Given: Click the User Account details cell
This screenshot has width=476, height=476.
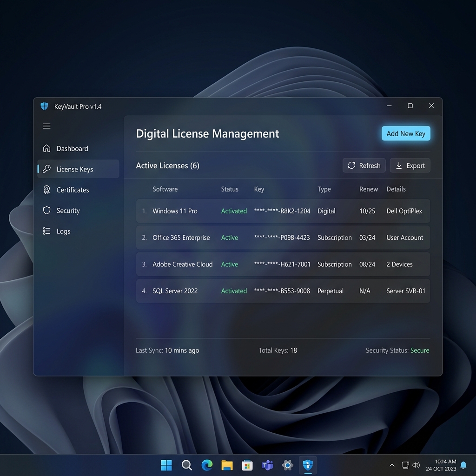Looking at the screenshot, I should (x=404, y=238).
